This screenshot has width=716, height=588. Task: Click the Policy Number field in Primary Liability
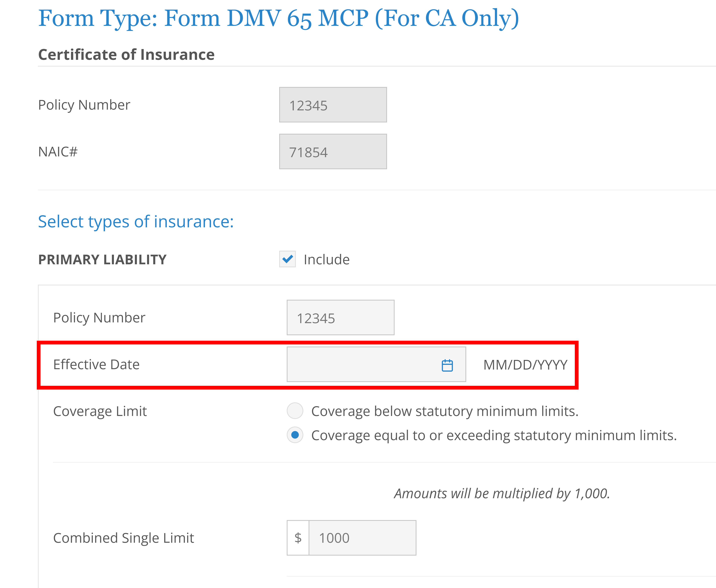point(340,317)
